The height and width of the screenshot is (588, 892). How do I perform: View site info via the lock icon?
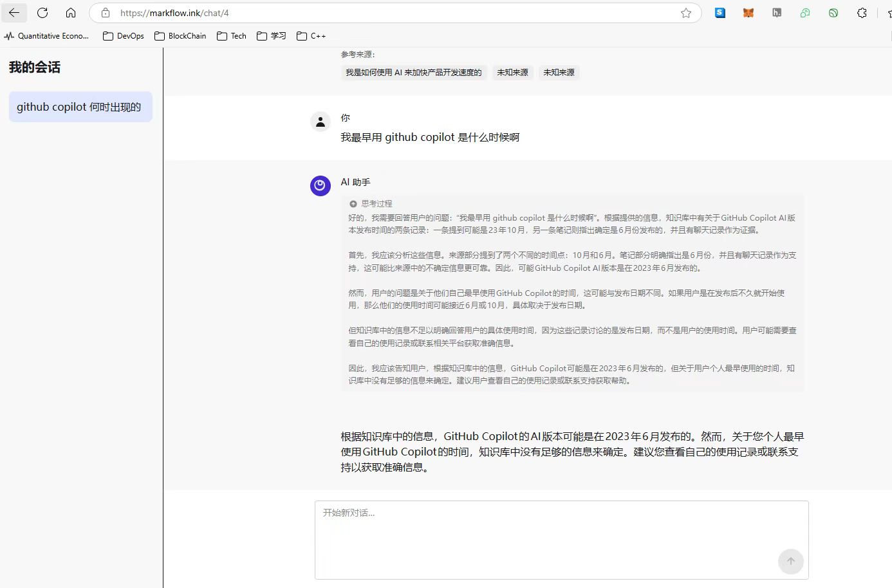tap(106, 13)
